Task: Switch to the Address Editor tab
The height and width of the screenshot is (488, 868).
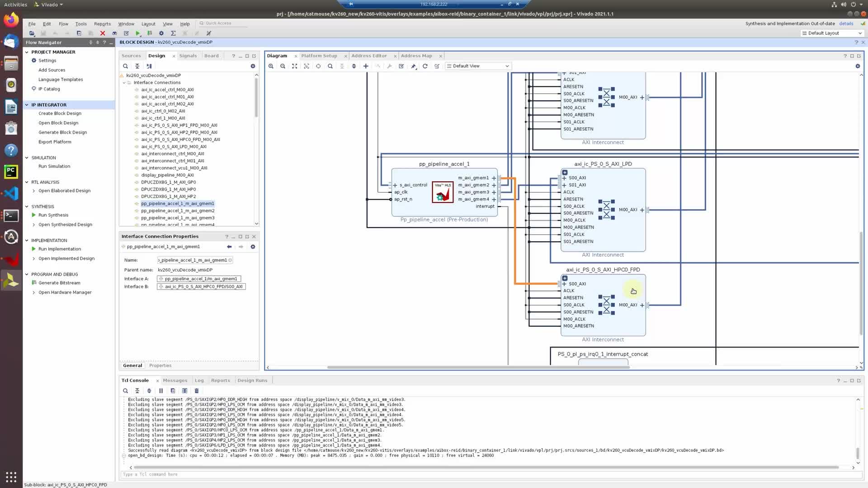Action: tap(369, 56)
